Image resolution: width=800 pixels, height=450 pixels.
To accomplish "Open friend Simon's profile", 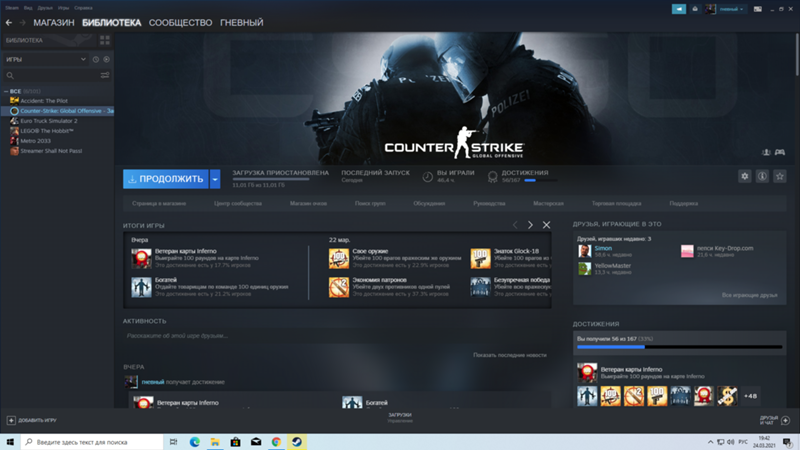I will click(x=603, y=248).
